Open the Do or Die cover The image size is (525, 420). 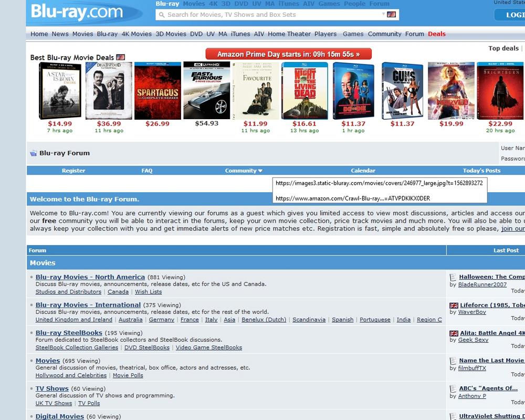pos(353,91)
